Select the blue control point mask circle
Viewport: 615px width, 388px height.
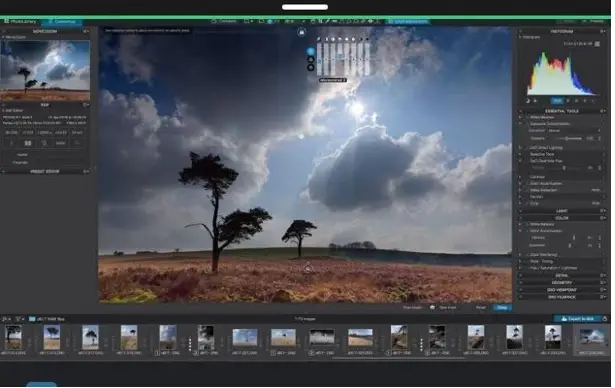(311, 51)
